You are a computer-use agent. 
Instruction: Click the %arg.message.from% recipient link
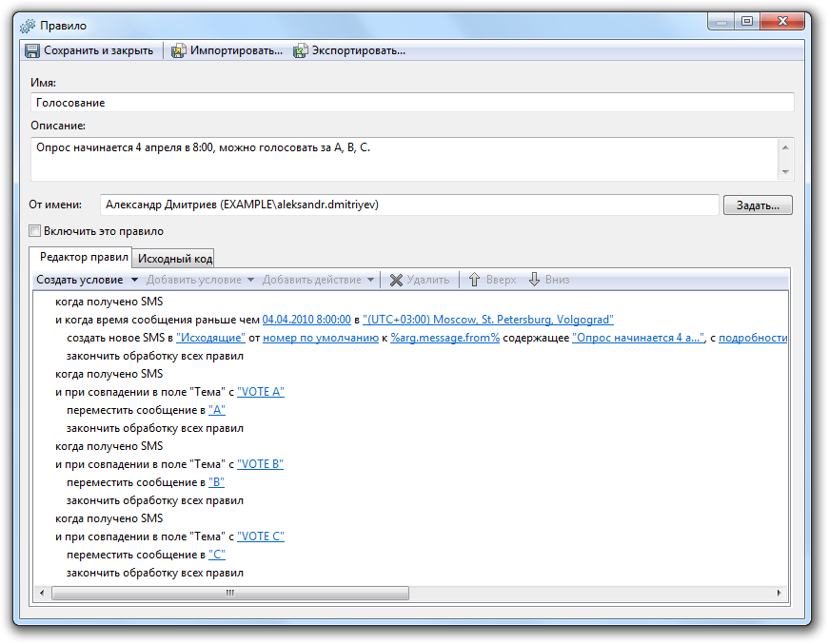point(444,338)
